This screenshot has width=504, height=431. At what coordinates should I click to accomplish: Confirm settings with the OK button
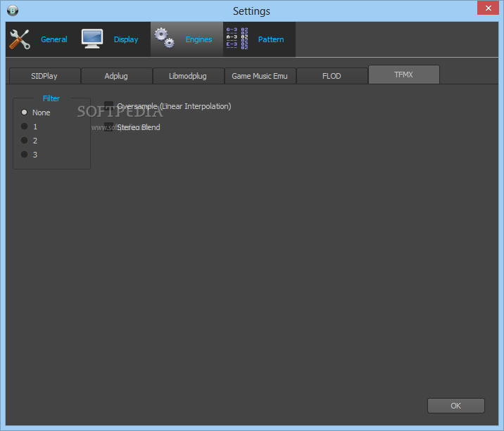(456, 406)
